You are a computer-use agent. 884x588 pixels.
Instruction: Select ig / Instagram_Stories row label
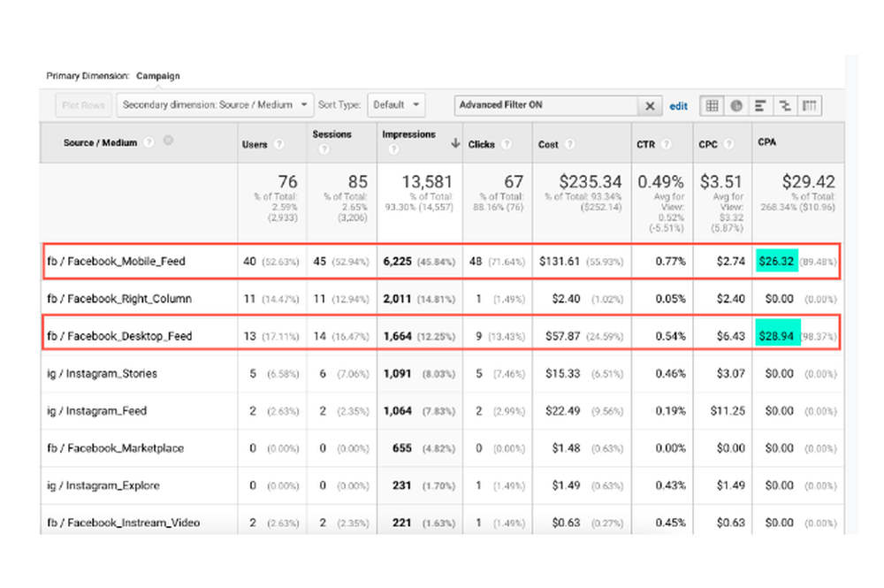click(102, 373)
